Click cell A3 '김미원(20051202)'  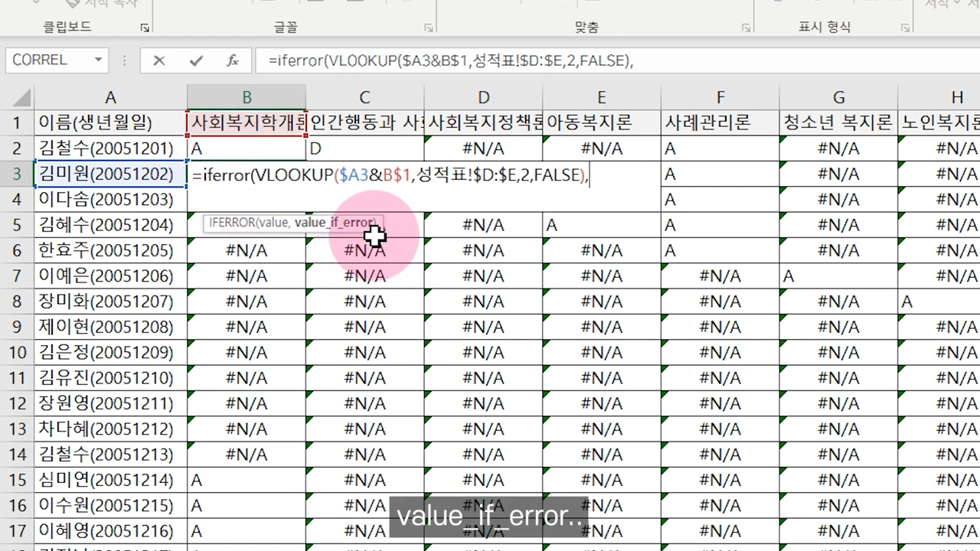(111, 174)
